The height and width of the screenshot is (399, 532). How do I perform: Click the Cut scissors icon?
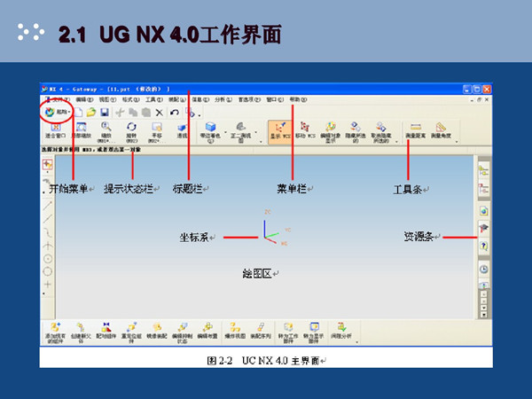click(120, 113)
